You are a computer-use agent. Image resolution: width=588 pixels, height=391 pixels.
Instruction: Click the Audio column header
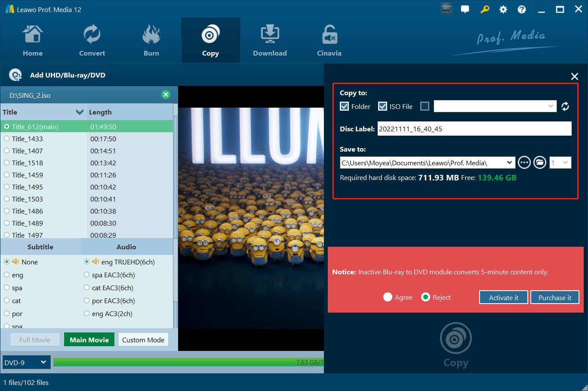[x=126, y=247]
